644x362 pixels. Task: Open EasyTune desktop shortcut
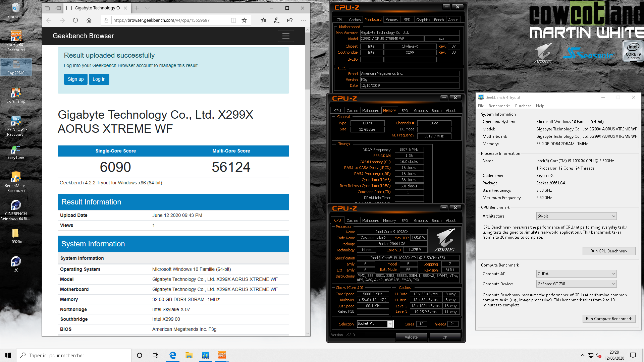point(16,152)
